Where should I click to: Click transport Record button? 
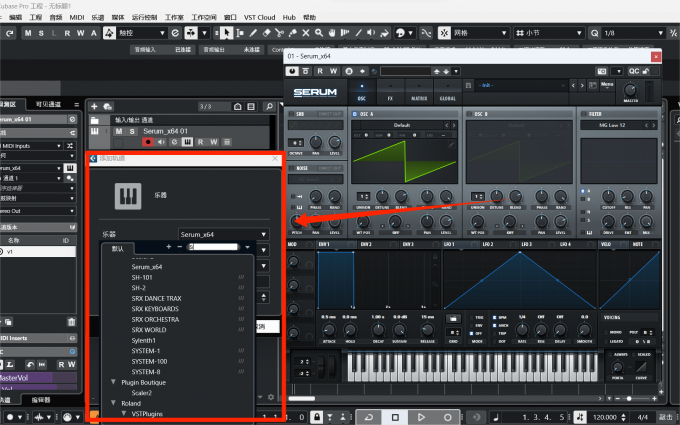447,417
